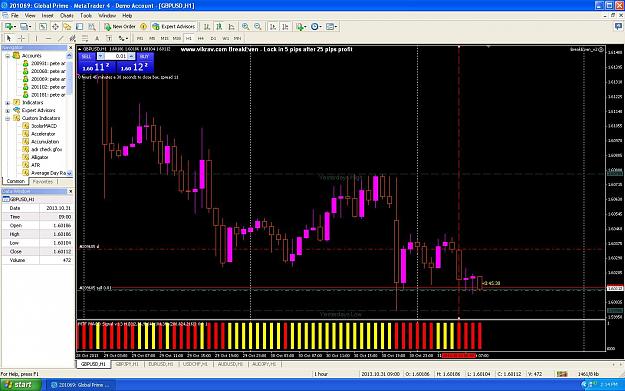Open the Indicators list green-plus icon
Viewport: 625px width, 391px height.
tap(301, 27)
